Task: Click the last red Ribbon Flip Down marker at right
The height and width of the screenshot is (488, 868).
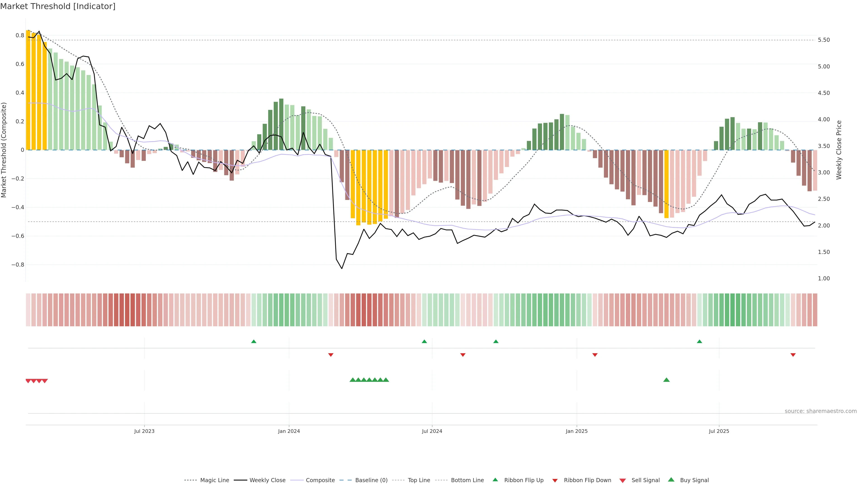Action: [793, 355]
